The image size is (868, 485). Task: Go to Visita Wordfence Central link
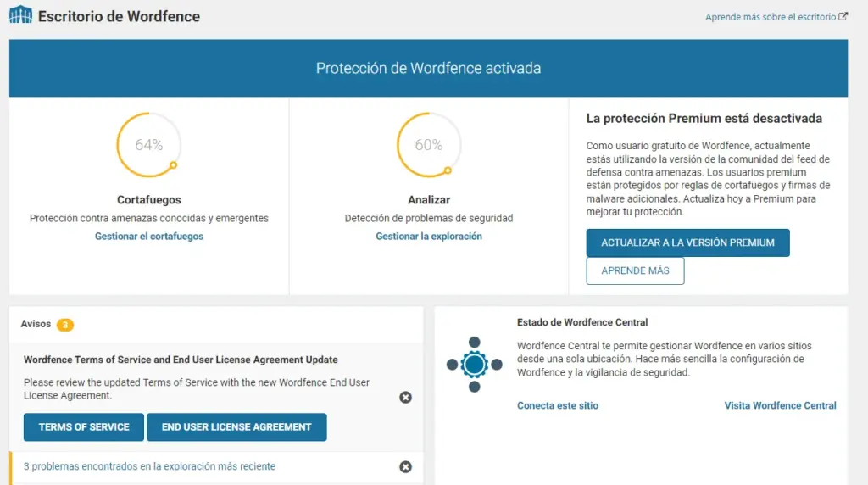pyautogui.click(x=780, y=406)
